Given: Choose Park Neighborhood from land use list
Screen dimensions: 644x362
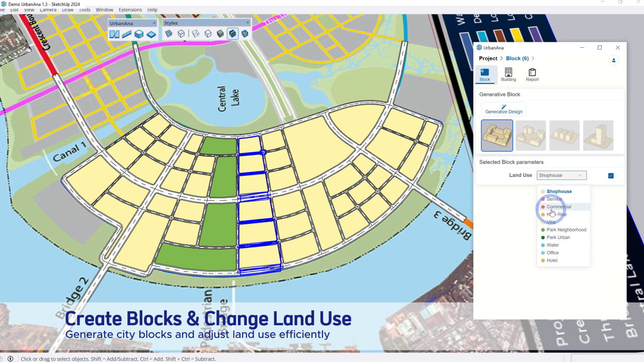Looking at the screenshot, I should pos(566,230).
